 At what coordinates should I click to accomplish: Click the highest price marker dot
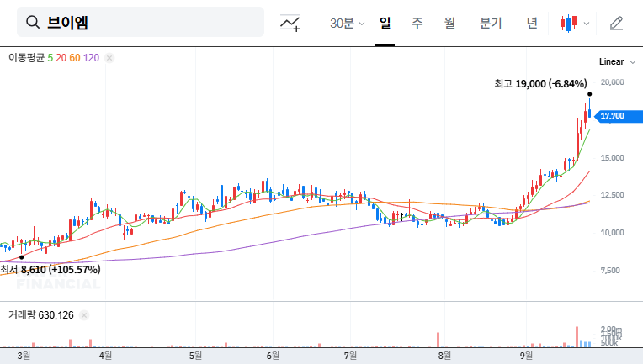pyautogui.click(x=590, y=94)
